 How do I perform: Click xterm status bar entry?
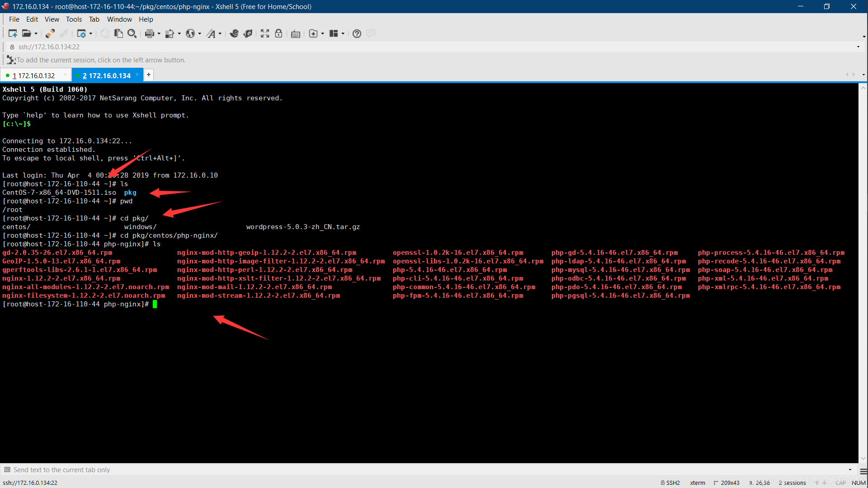coord(698,483)
